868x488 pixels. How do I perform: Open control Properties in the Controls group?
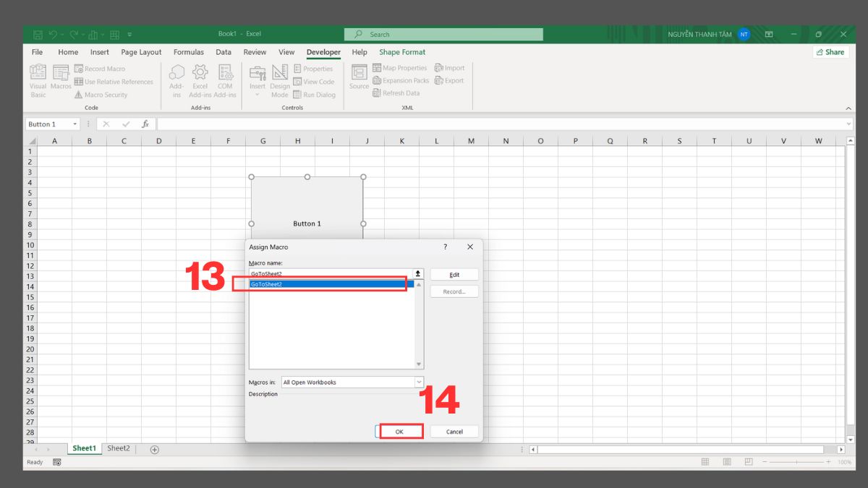315,67
